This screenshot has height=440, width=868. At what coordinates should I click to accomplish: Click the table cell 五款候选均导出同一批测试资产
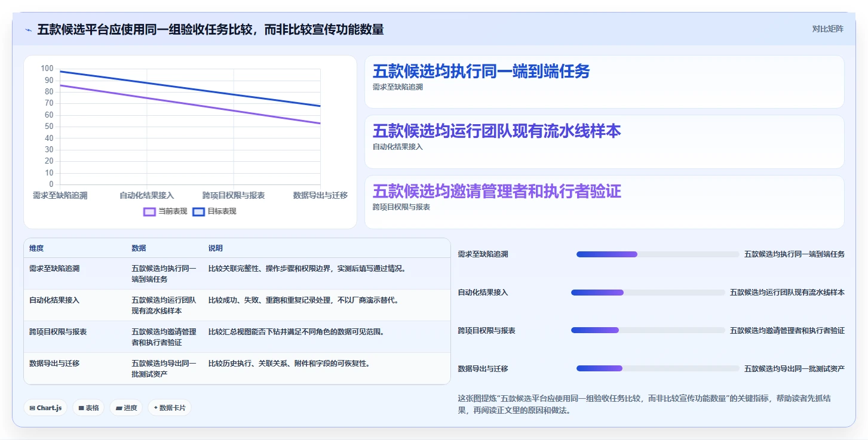164,368
